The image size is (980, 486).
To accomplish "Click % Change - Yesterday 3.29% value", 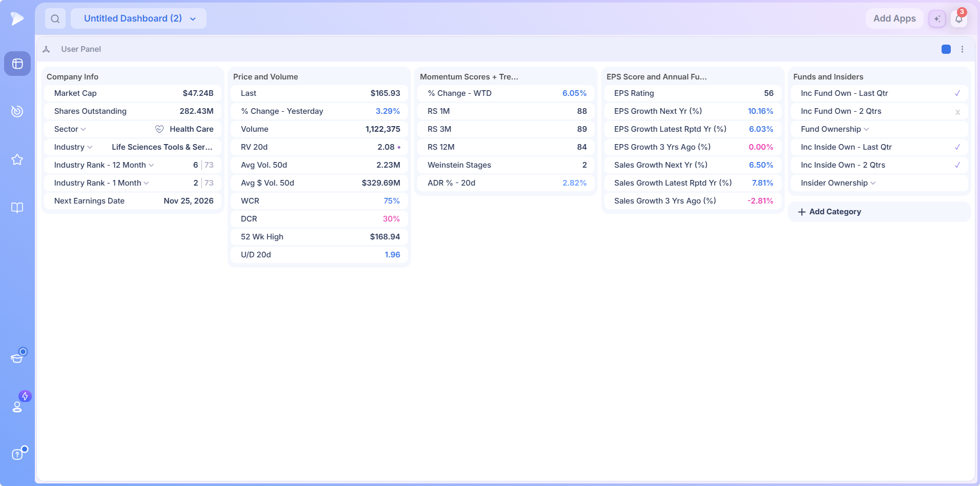I will [x=388, y=111].
